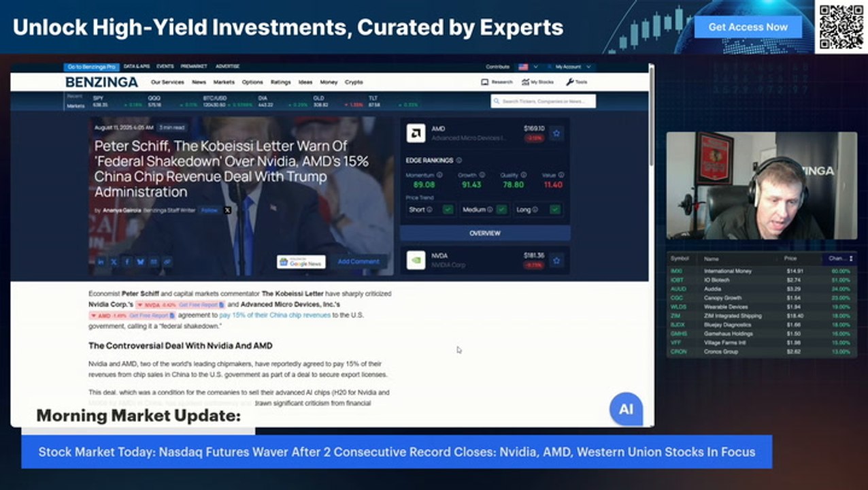
Task: Select the Recent tab in ticker bar
Action: point(74,97)
